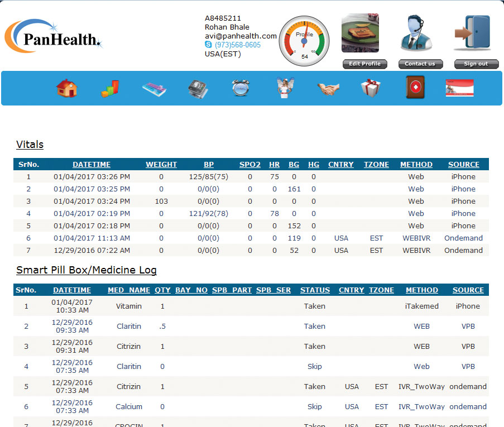Open the alarm clock reminders icon
Viewport: 504px width, 427px height.
[241, 88]
